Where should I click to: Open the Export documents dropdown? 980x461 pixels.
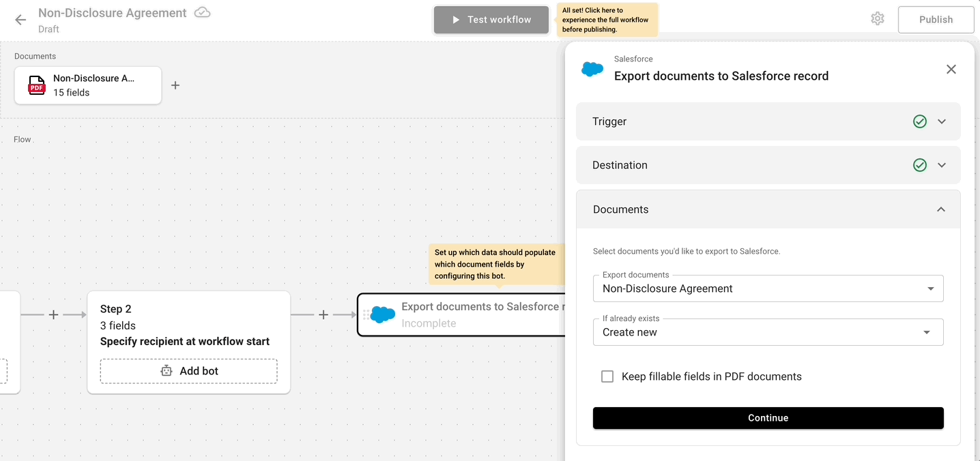(x=931, y=288)
